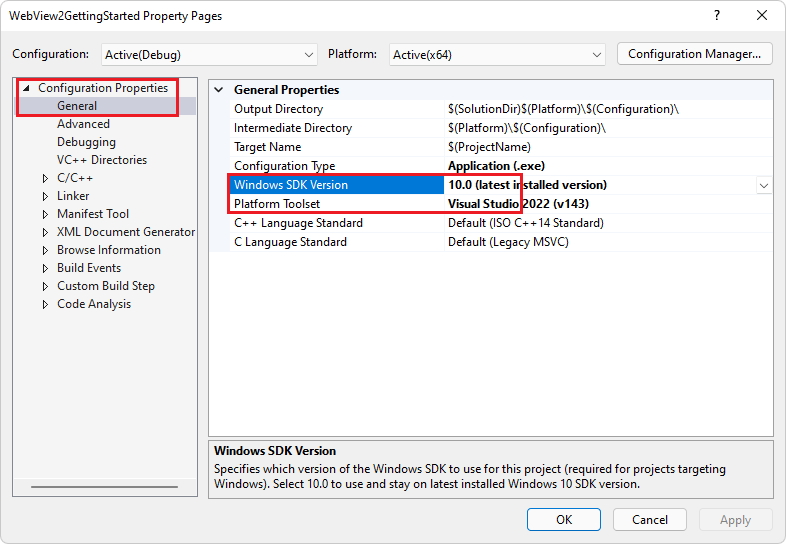
Task: Select the Debugging tree item
Action: tap(86, 142)
